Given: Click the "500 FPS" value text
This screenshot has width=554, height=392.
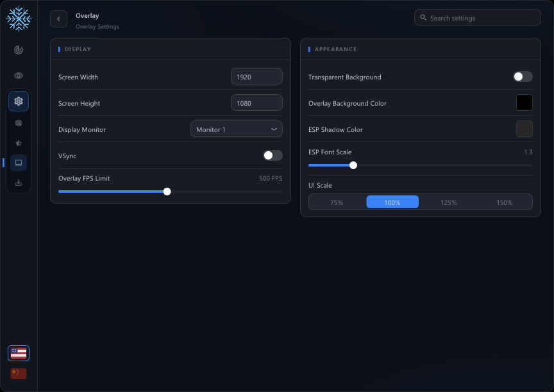Looking at the screenshot, I should coord(271,178).
